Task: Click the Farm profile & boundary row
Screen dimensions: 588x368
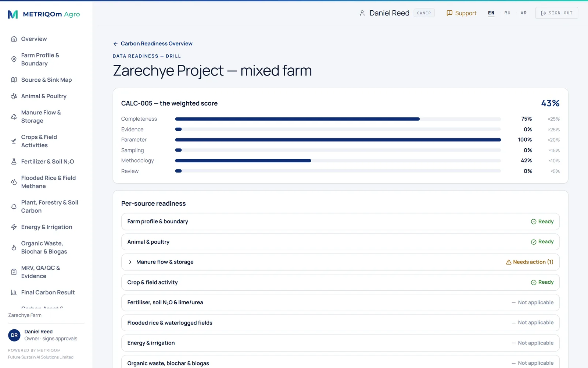Action: click(340, 222)
